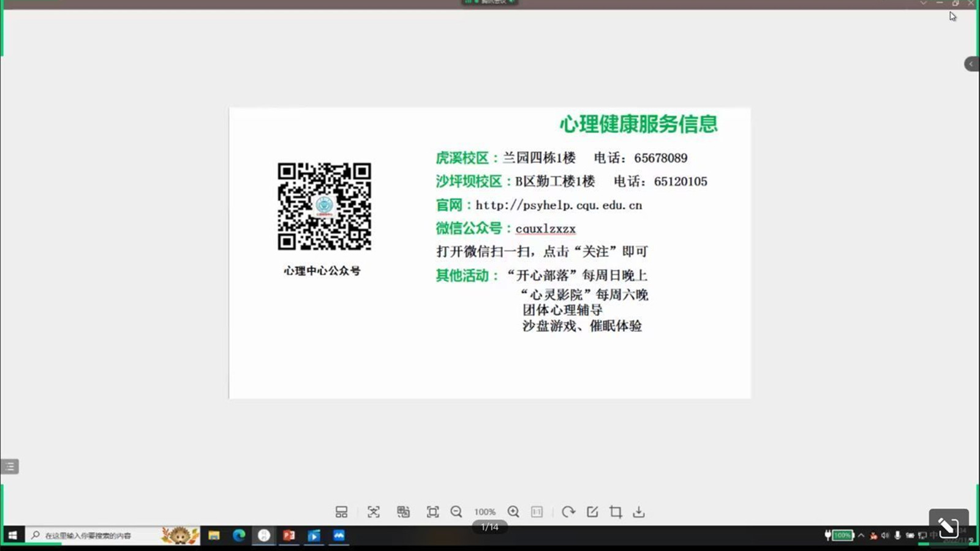
Task: Click the image translate icon
Action: pos(403,512)
